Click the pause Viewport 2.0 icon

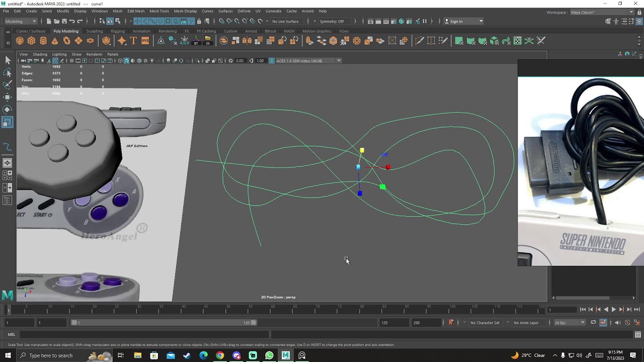(x=424, y=21)
